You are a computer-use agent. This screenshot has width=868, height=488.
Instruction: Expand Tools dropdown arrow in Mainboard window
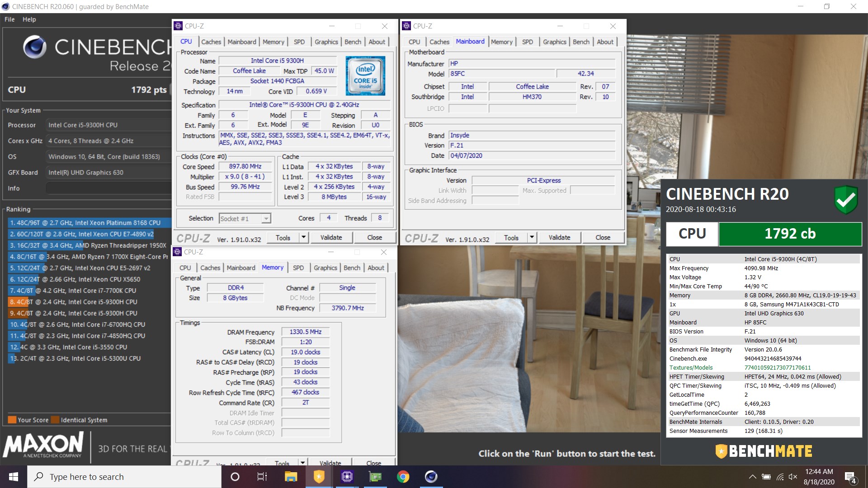[x=532, y=237]
